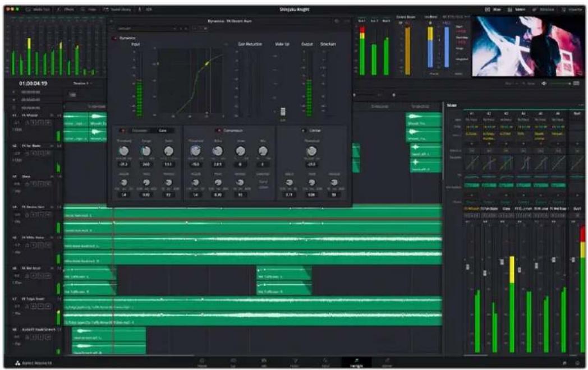Viewport: 588px width, 370px height.
Task: Click the monitor volume slider near viewer
Action: (561, 83)
